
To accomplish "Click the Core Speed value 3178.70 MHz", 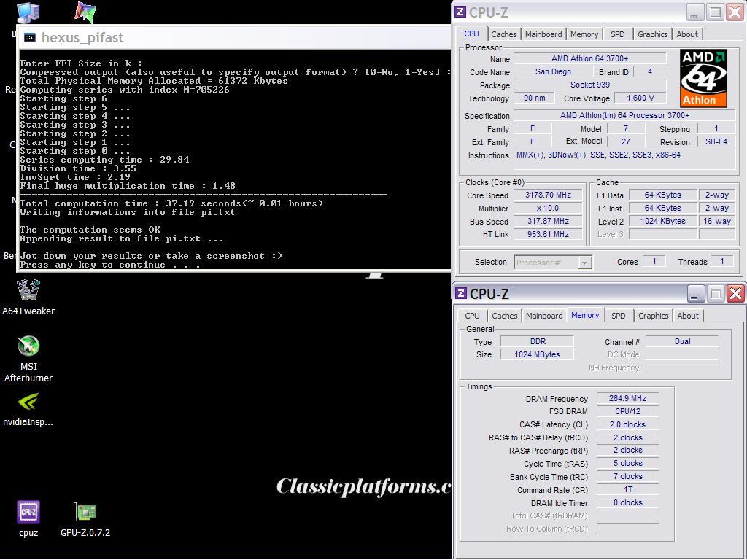I will click(x=548, y=195).
